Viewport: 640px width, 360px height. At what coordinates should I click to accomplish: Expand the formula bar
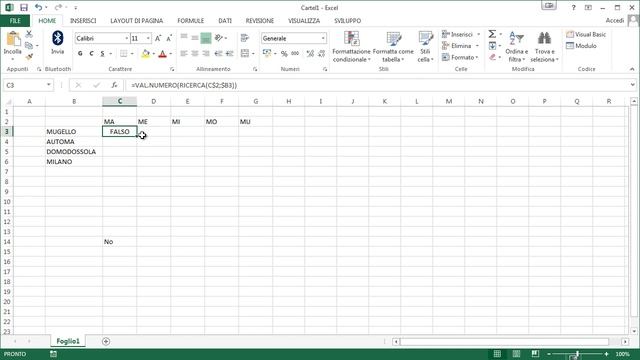click(633, 85)
